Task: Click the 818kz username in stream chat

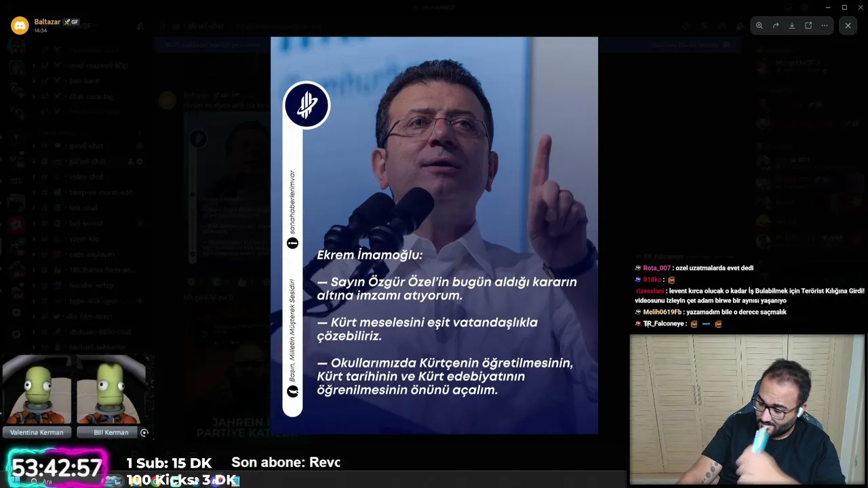Action: click(x=652, y=280)
